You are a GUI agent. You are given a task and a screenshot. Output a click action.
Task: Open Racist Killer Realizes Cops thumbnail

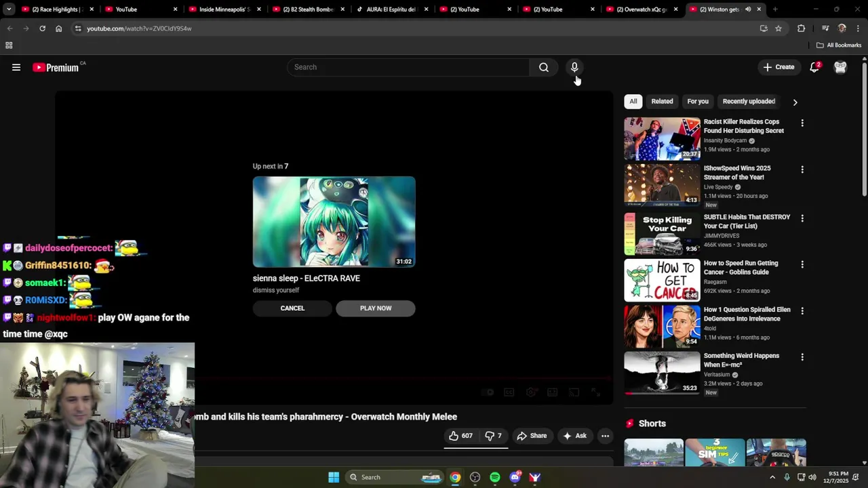pyautogui.click(x=662, y=139)
